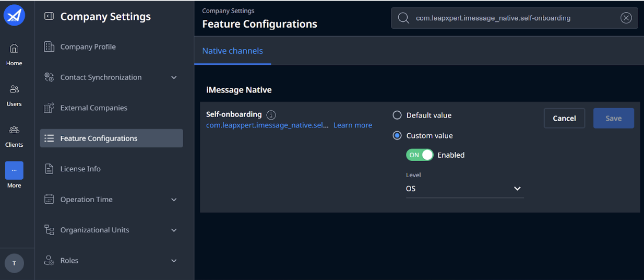The image size is (644, 280).
Task: Open Clients in the left rail
Action: tap(14, 136)
